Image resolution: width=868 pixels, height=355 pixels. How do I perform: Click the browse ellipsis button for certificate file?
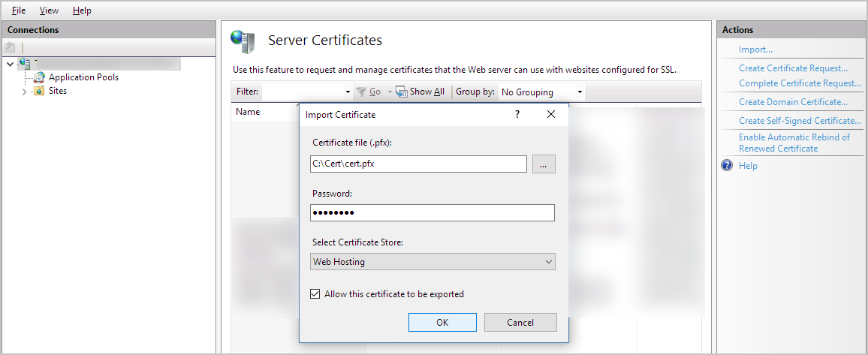(x=544, y=164)
